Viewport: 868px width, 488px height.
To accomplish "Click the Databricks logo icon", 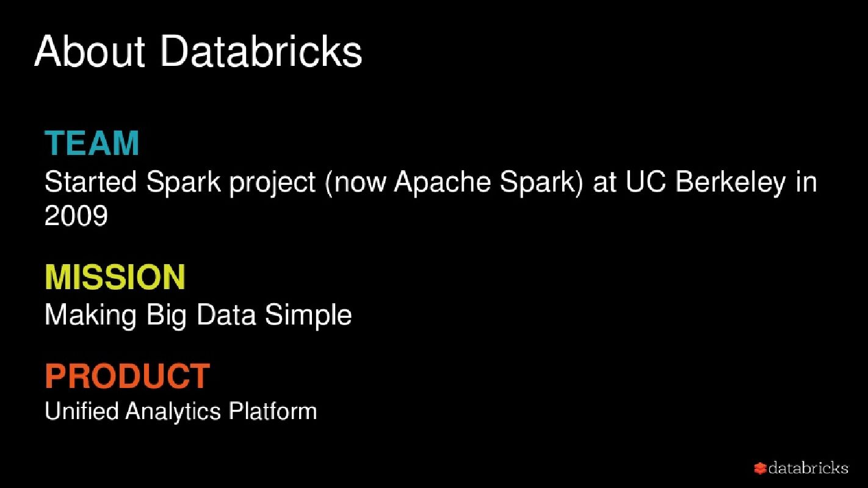I will (x=760, y=468).
